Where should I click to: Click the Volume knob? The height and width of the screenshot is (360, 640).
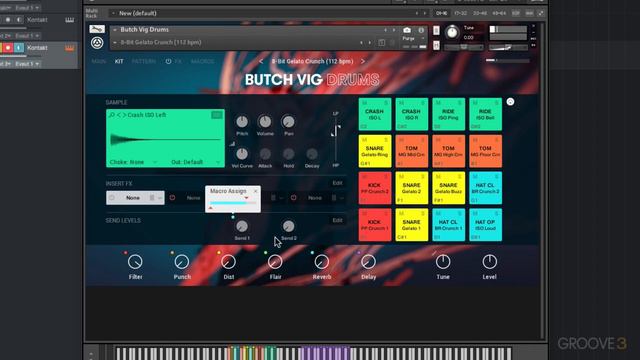[265, 121]
